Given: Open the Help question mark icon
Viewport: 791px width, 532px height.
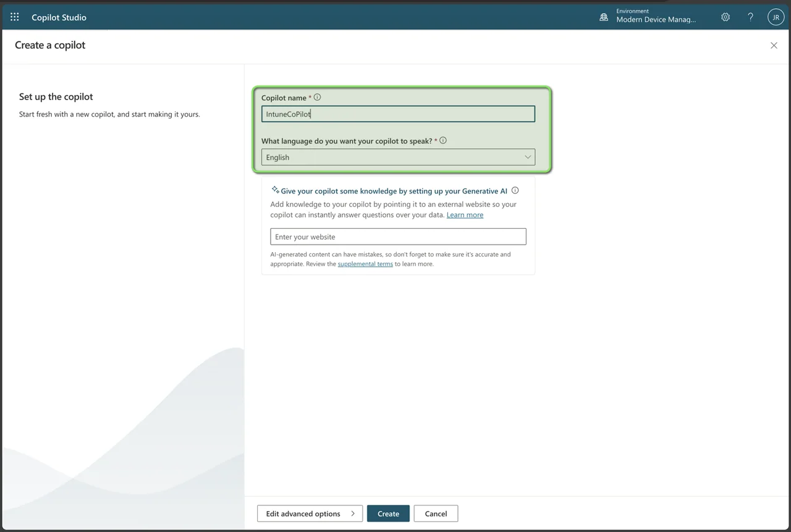Looking at the screenshot, I should (x=750, y=17).
